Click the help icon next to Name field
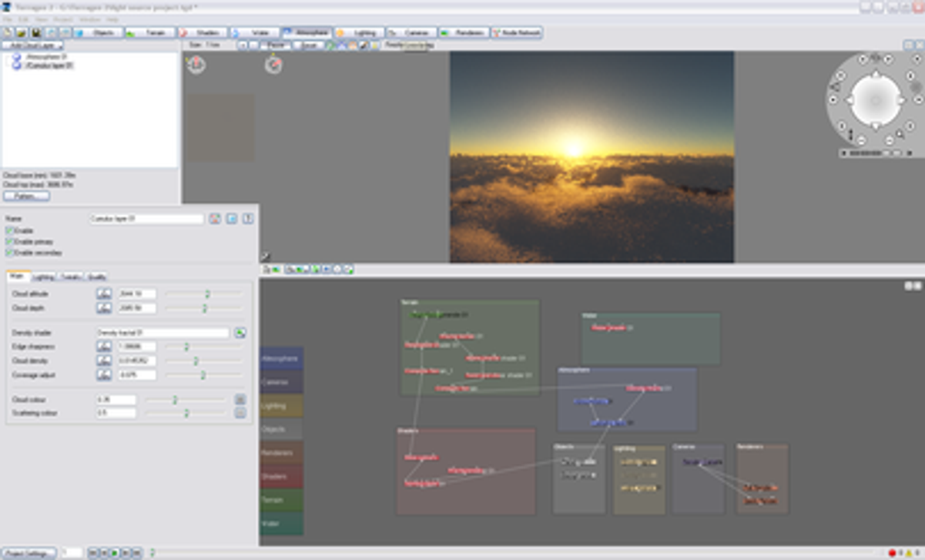Viewport: 925px width, 560px height. (x=248, y=219)
